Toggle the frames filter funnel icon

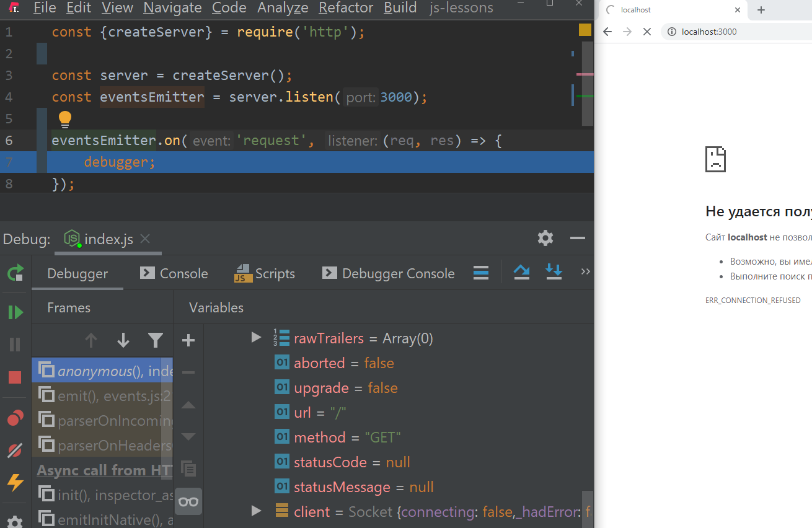pyautogui.click(x=155, y=340)
